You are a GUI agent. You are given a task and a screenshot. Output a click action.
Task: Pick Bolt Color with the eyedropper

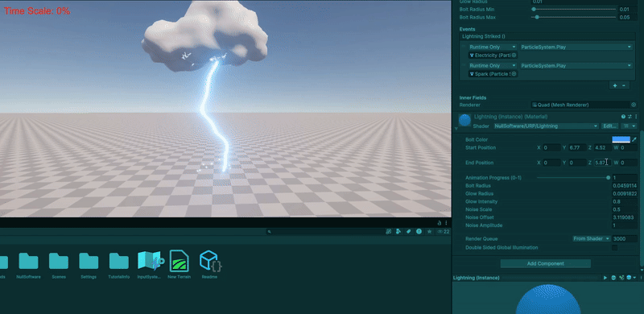point(634,140)
